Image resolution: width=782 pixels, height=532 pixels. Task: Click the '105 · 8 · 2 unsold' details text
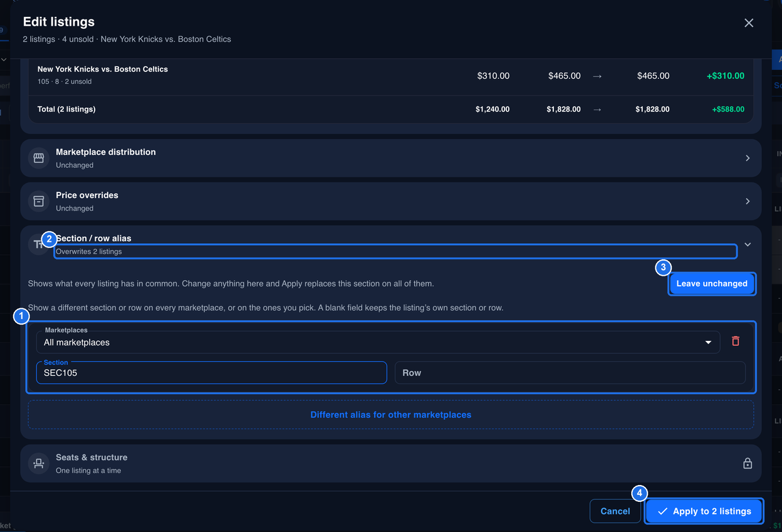pyautogui.click(x=65, y=81)
